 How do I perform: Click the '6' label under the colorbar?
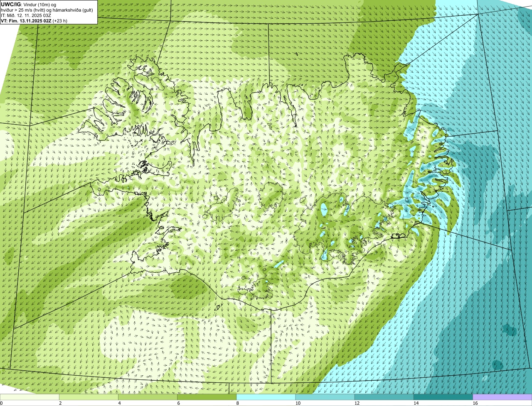178,403
